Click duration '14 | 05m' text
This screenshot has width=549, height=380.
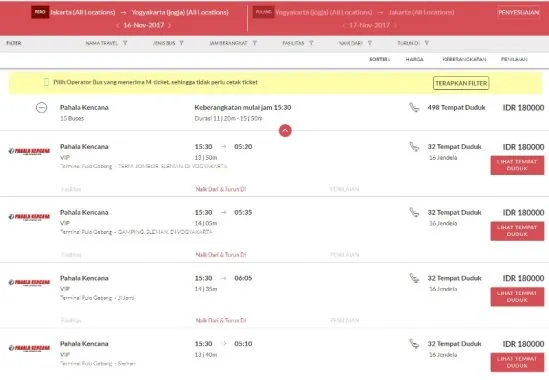point(206,223)
